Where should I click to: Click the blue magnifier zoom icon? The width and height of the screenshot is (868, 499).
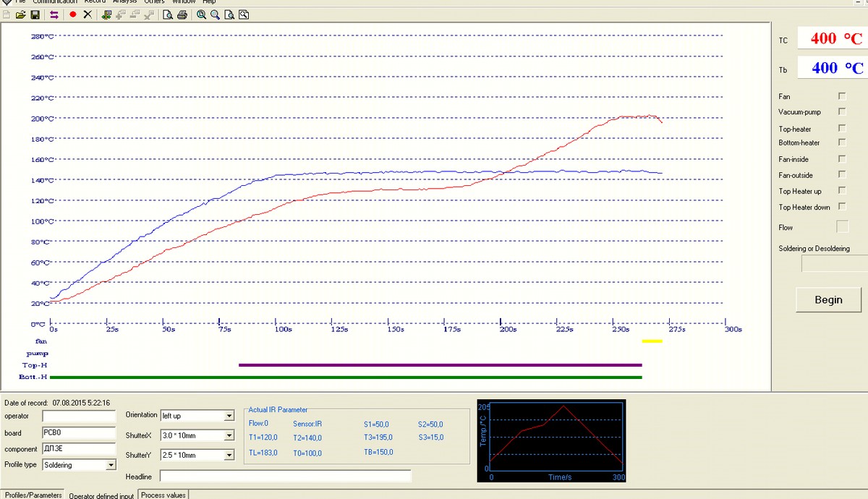click(215, 14)
